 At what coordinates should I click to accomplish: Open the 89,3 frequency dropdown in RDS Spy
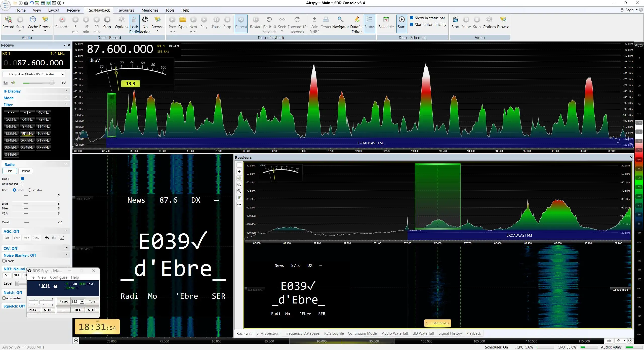82,301
